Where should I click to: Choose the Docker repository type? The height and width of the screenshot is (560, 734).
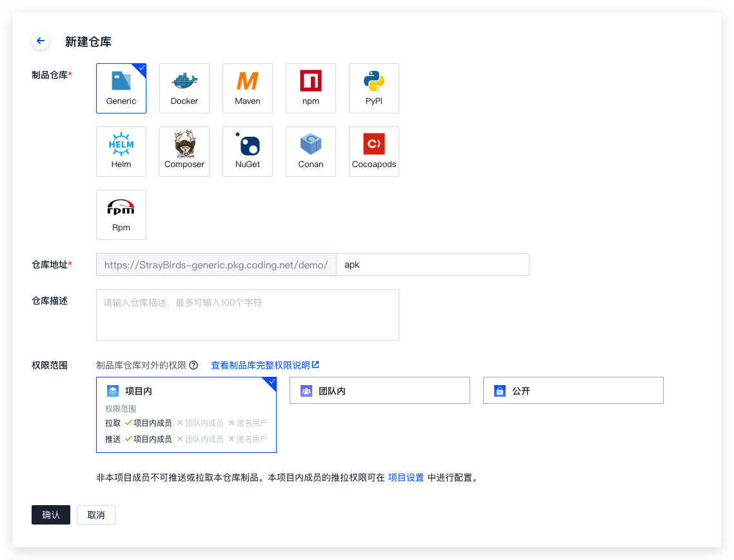[184, 88]
